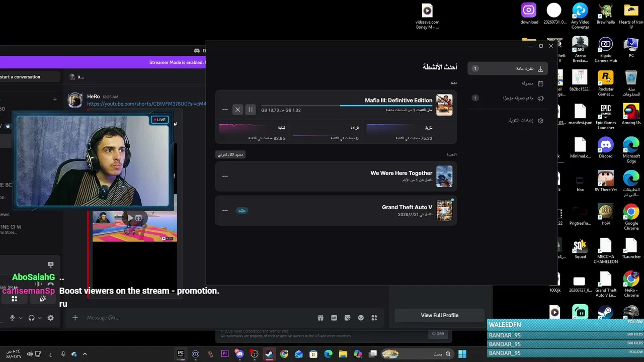Image resolution: width=644 pixels, height=362 pixels.
Task: Toggle Discord headphone deafen
Action: [31, 318]
